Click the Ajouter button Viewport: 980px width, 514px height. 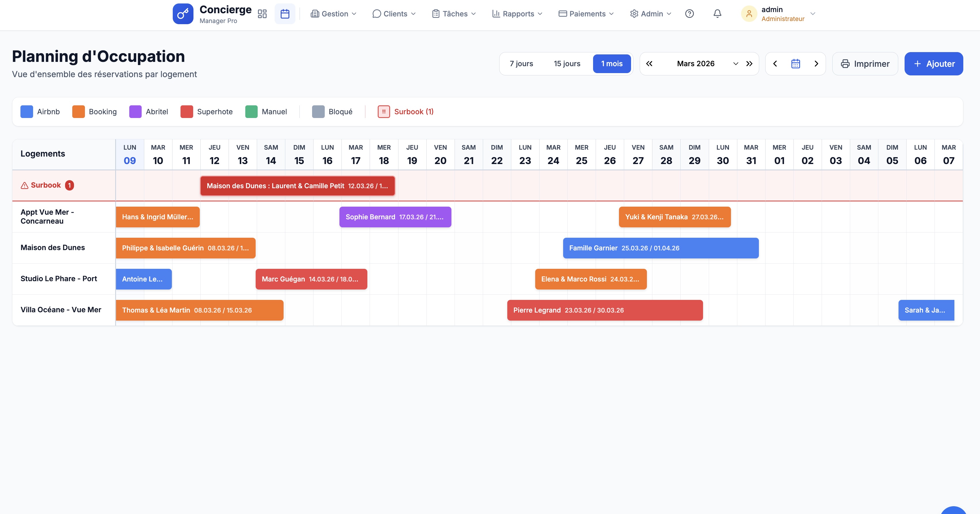point(934,64)
